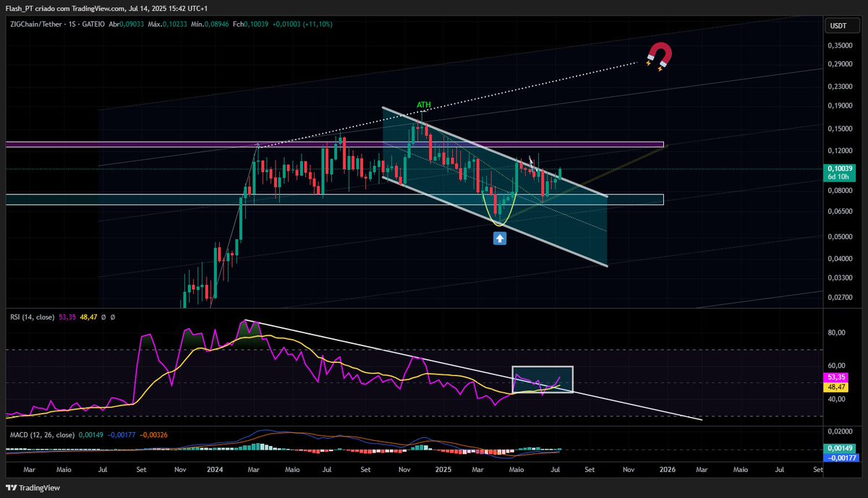Click the 0,15000 price scale label
The image size is (868, 498).
(839, 129)
